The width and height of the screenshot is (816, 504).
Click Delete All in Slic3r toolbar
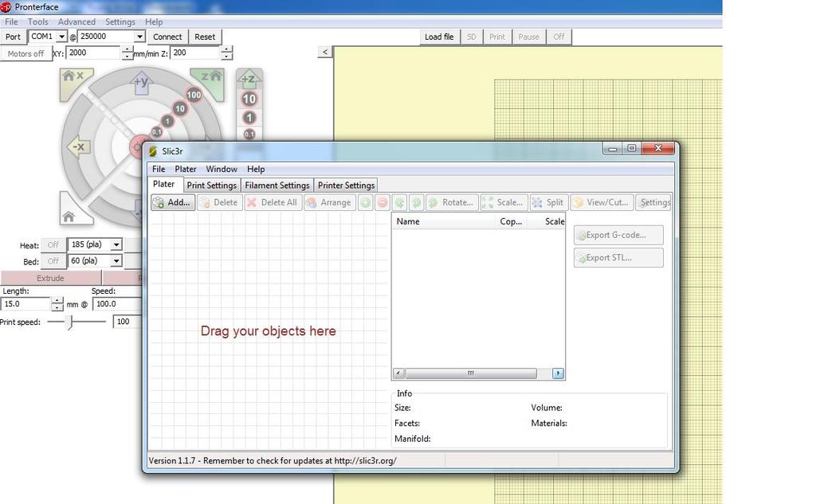[273, 202]
